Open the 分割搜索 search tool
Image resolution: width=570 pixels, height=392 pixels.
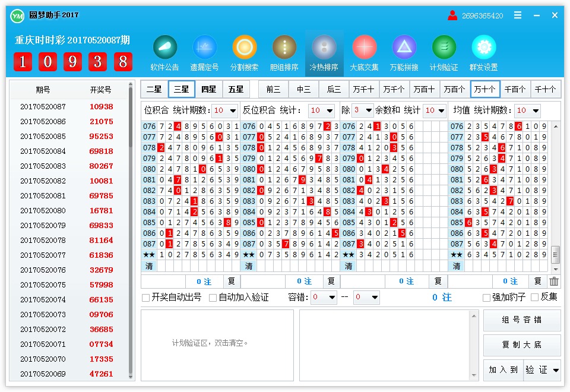point(244,53)
